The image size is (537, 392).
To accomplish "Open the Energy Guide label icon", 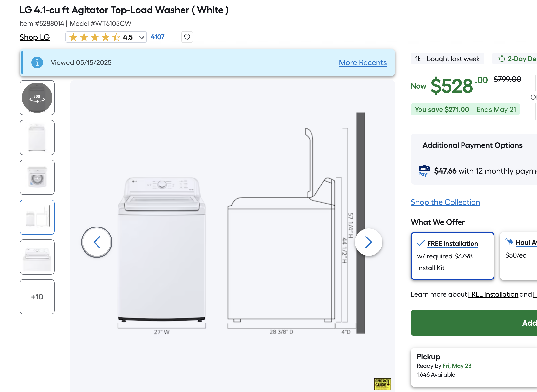I will coord(382,384).
